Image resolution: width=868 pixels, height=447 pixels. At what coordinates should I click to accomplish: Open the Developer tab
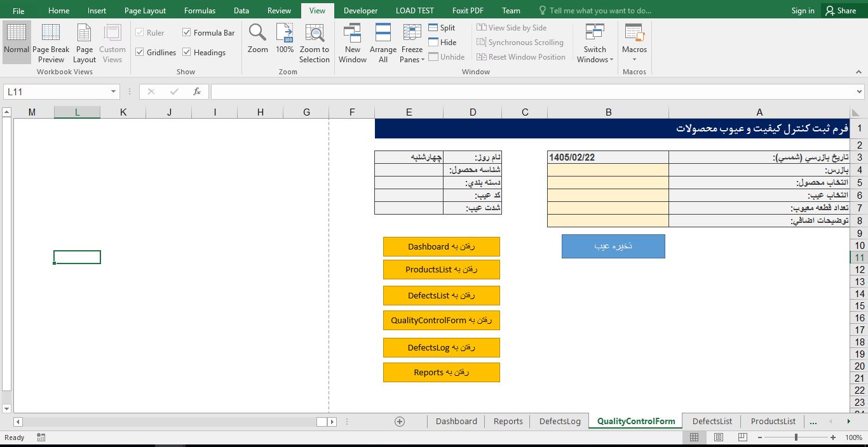click(360, 10)
